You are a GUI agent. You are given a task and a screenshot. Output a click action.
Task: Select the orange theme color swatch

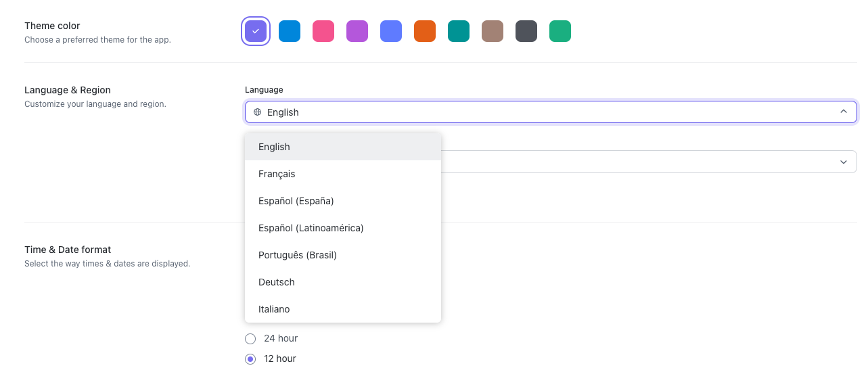(x=425, y=31)
